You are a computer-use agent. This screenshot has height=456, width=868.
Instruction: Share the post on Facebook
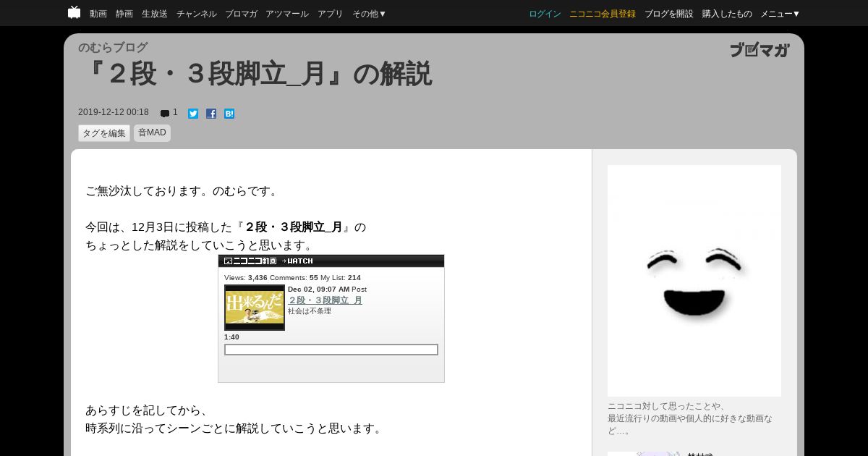tap(211, 114)
